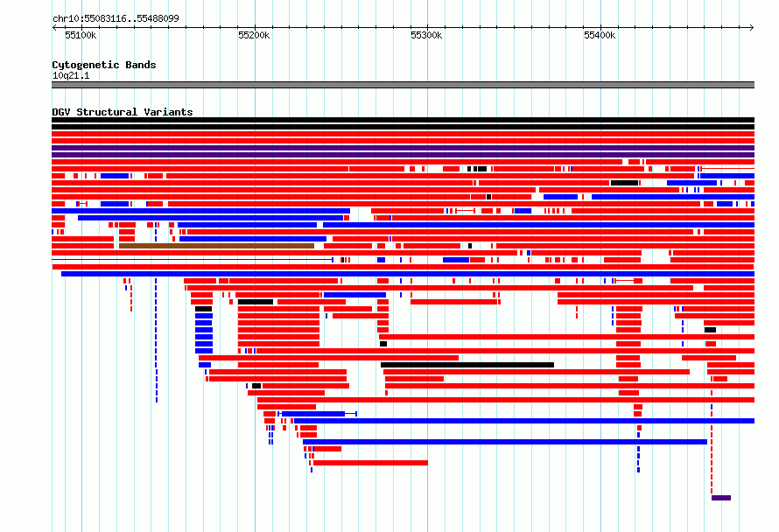This screenshot has height=532, width=779.
Task: Click the left arrow on the coordinate ruler
Action: pos(54,28)
